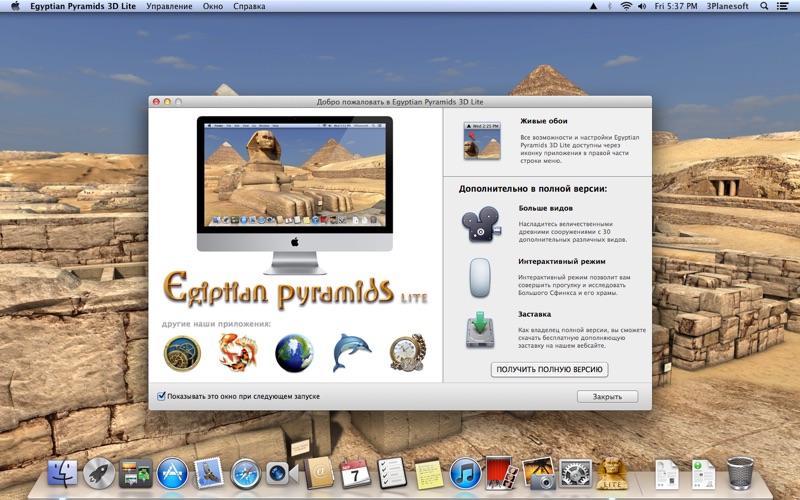Click the iMac preview image with Sphinx
Image resolution: width=800 pixels, height=500 pixels.
click(x=295, y=195)
